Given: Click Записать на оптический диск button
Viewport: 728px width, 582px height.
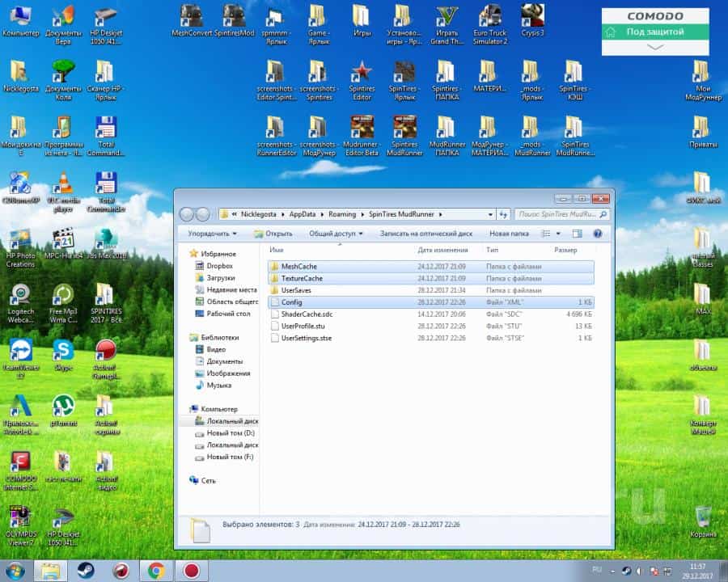Looking at the screenshot, I should point(426,234).
